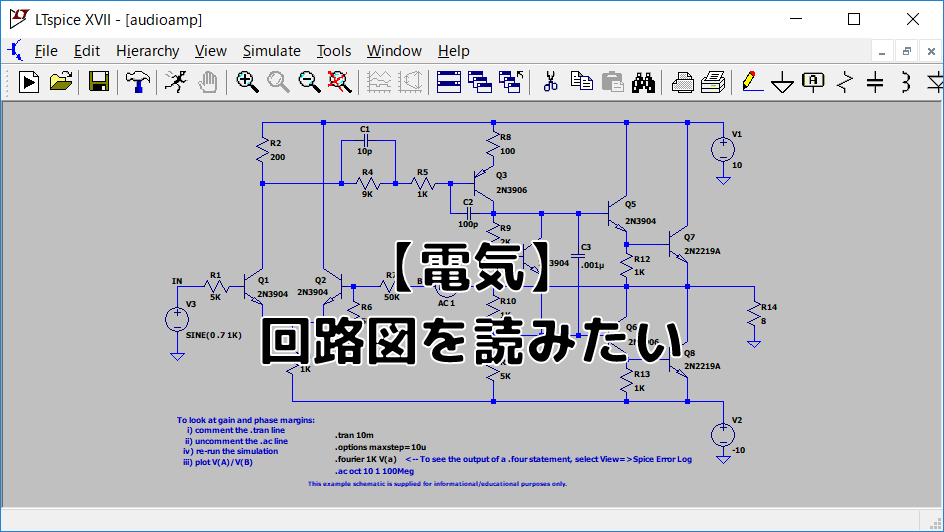The height and width of the screenshot is (532, 944).
Task: Place a Resistor component
Action: pyautogui.click(x=845, y=82)
